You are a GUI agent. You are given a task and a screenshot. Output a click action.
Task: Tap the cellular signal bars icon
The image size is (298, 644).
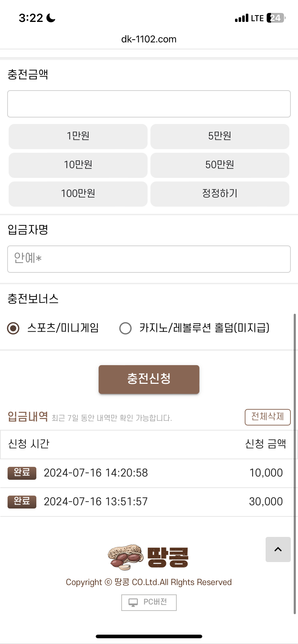pyautogui.click(x=241, y=18)
